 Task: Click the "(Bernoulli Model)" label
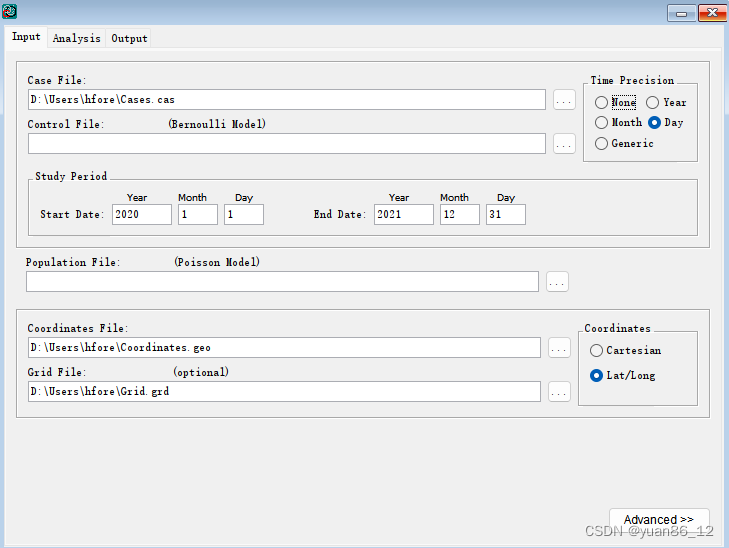point(217,124)
